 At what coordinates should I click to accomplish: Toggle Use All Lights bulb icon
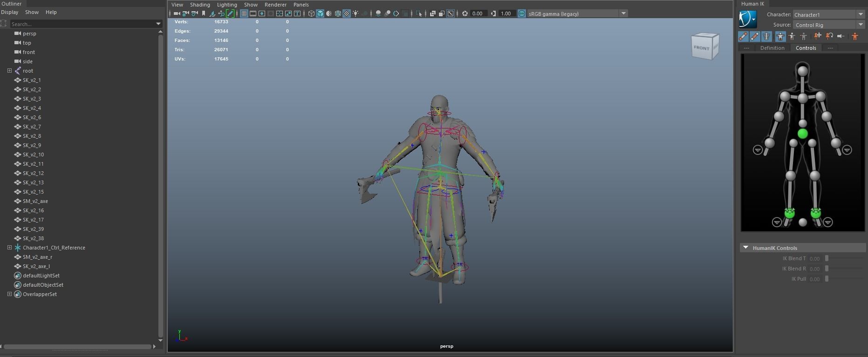coord(355,13)
